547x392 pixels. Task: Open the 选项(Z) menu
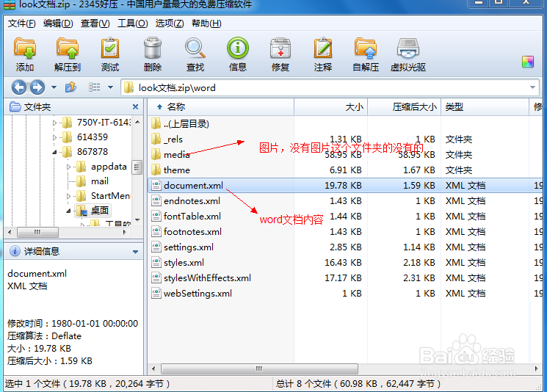[x=169, y=23]
